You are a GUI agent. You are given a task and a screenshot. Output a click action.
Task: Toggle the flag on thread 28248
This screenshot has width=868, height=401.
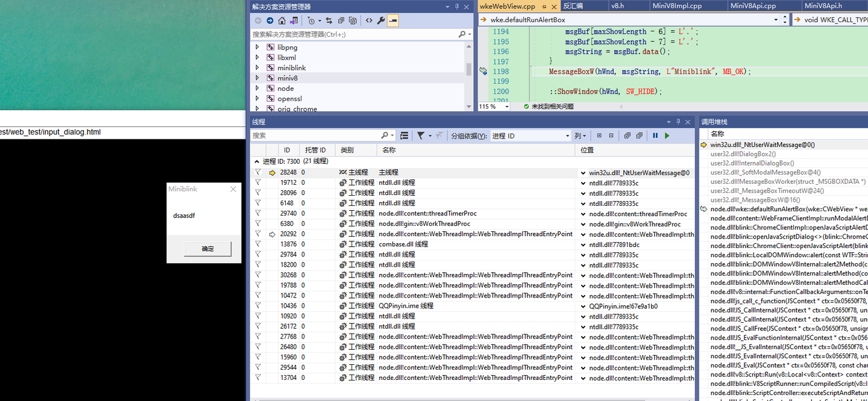point(258,172)
